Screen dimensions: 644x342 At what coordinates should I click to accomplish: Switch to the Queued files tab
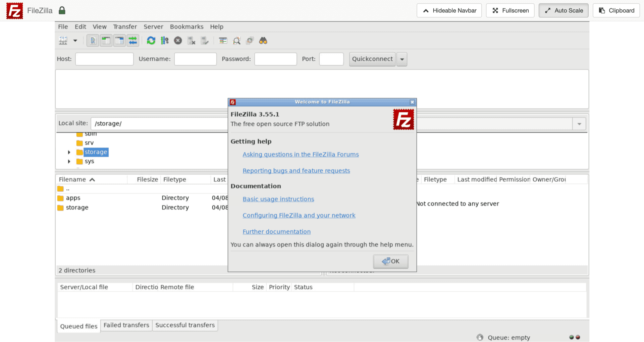[x=78, y=326]
